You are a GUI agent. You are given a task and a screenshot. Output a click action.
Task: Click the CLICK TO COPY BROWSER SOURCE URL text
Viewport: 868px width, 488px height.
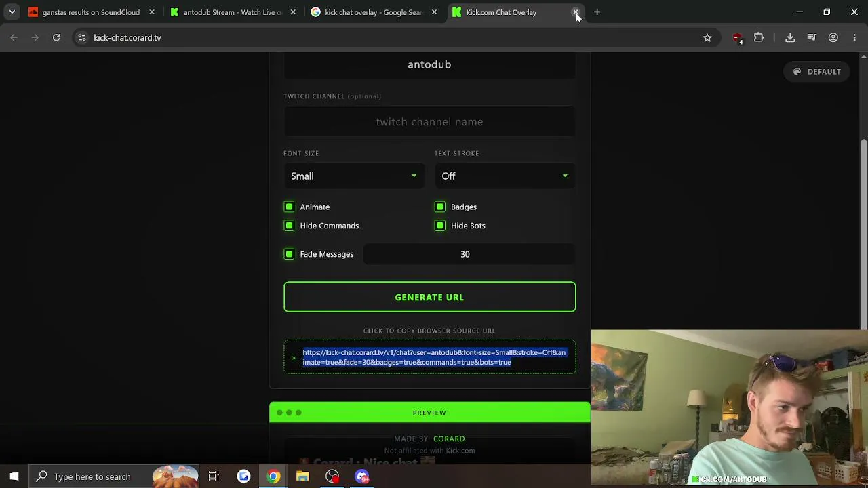[x=429, y=331]
